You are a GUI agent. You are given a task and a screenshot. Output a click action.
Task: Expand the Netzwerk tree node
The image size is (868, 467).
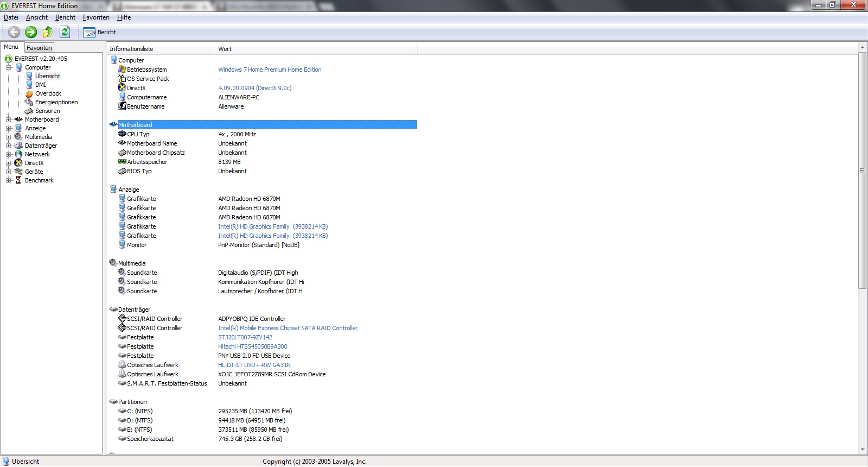coord(9,155)
